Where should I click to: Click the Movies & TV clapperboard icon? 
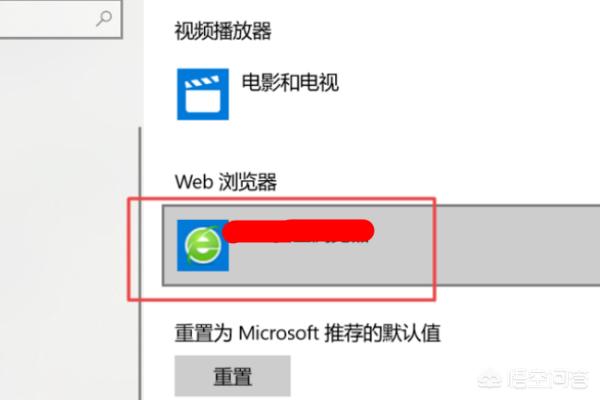pyautogui.click(x=203, y=96)
